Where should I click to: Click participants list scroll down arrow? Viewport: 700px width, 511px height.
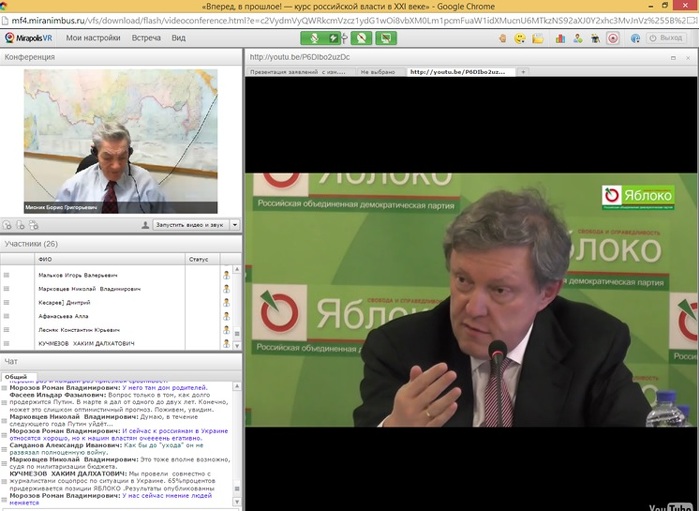[x=237, y=345]
